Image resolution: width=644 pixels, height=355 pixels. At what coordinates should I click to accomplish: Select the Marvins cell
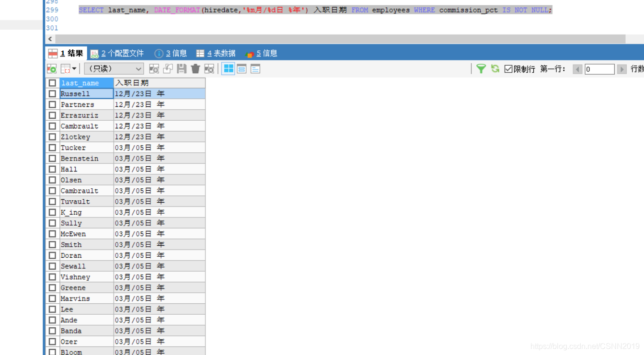pyautogui.click(x=86, y=298)
